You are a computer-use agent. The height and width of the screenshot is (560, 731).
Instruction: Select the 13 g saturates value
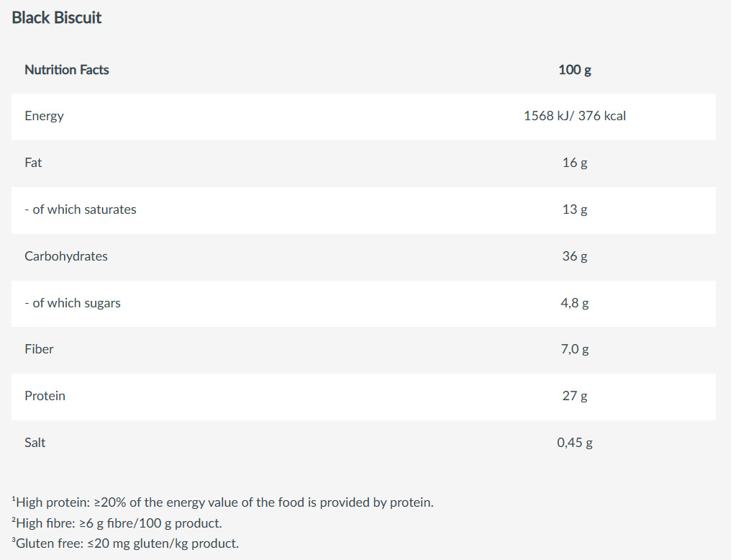[574, 209]
